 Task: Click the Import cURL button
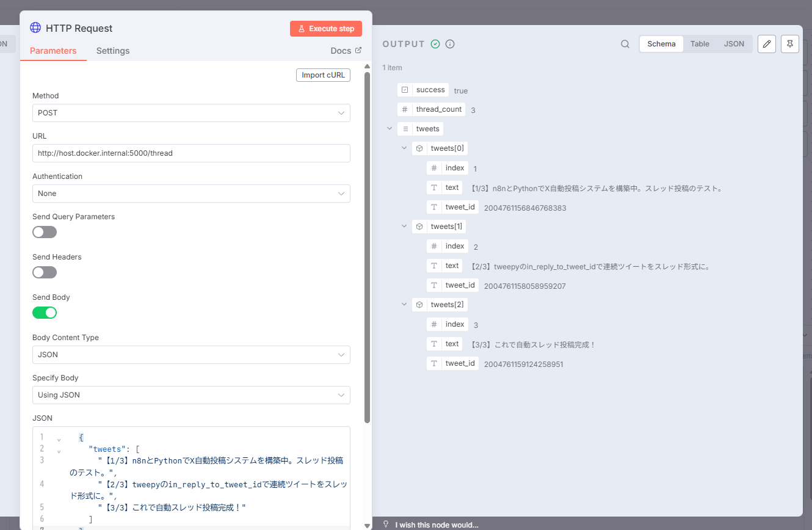(x=323, y=75)
